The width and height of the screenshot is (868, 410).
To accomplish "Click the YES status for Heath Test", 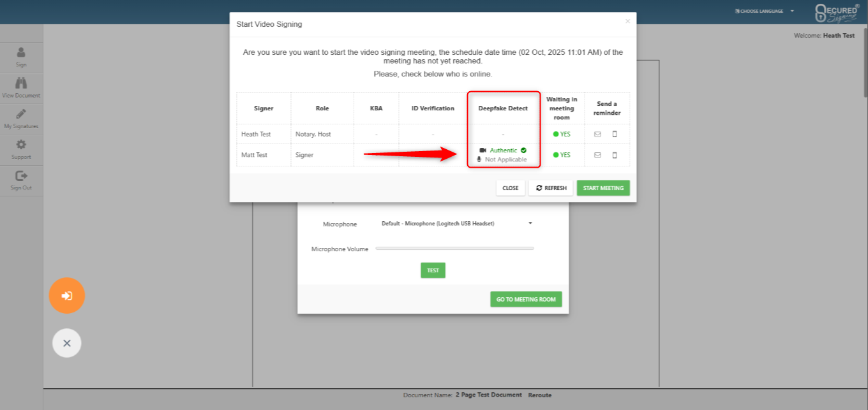I will [x=562, y=134].
